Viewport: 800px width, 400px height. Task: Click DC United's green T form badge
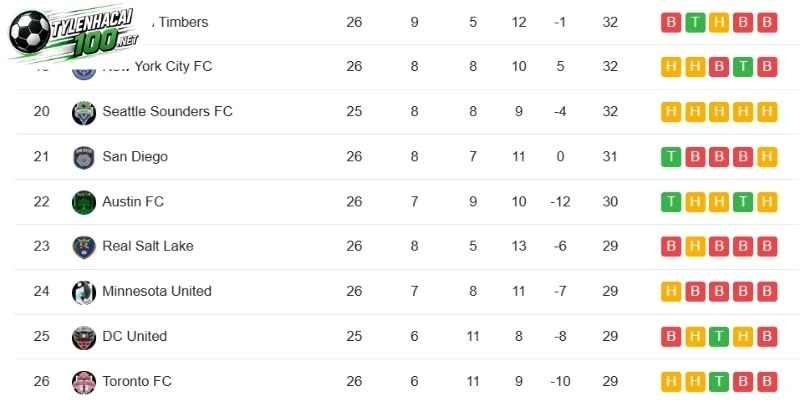coord(719,336)
